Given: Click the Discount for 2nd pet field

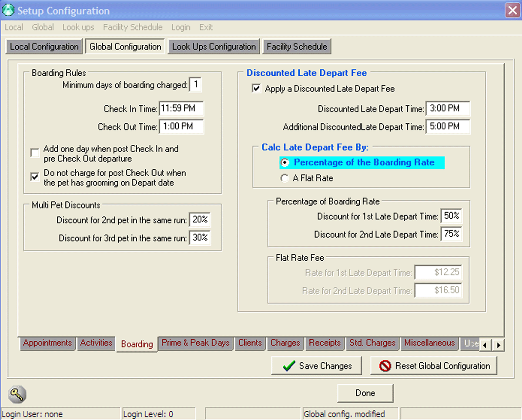Looking at the screenshot, I should click(x=200, y=220).
